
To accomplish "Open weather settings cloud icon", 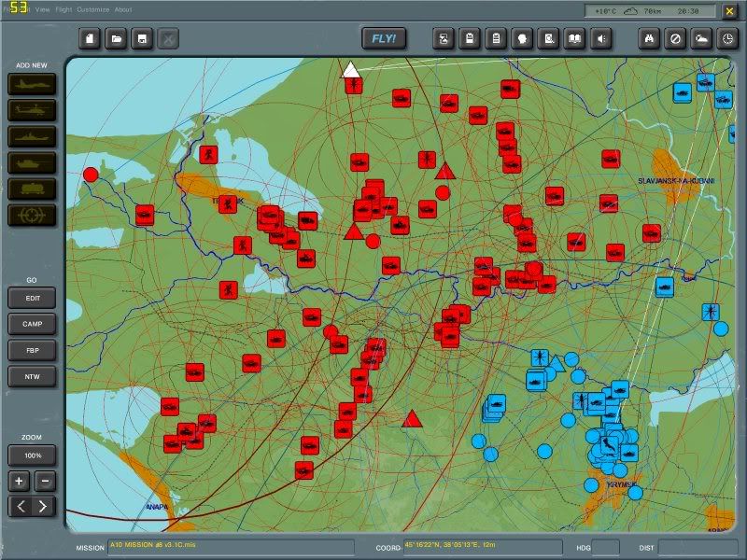I will [x=700, y=39].
